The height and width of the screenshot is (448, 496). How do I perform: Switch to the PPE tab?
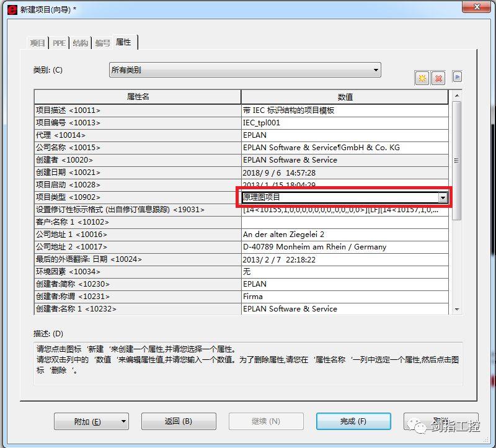(59, 42)
